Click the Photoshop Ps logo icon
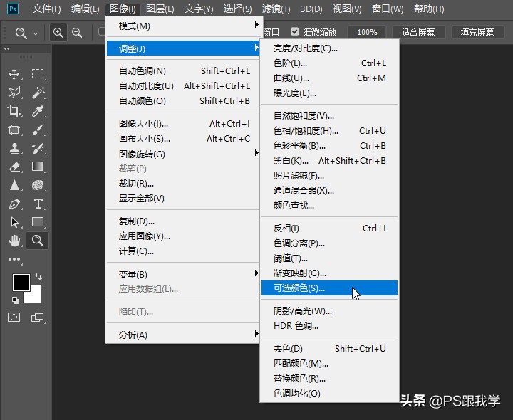Image resolution: width=513 pixels, height=420 pixels. [x=13, y=9]
